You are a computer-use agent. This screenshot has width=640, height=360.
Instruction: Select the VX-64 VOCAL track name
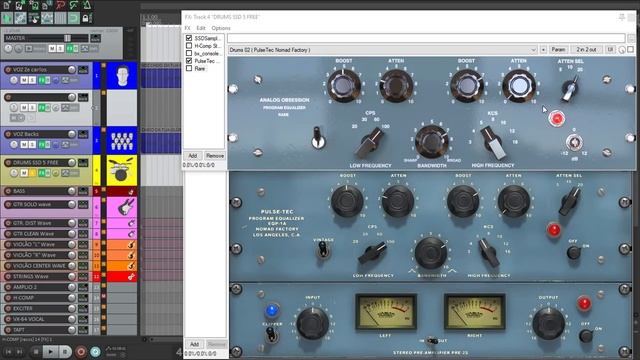(29, 319)
